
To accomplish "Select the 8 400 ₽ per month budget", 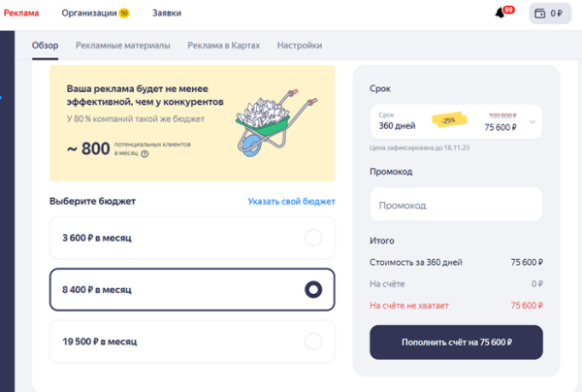I will (312, 289).
